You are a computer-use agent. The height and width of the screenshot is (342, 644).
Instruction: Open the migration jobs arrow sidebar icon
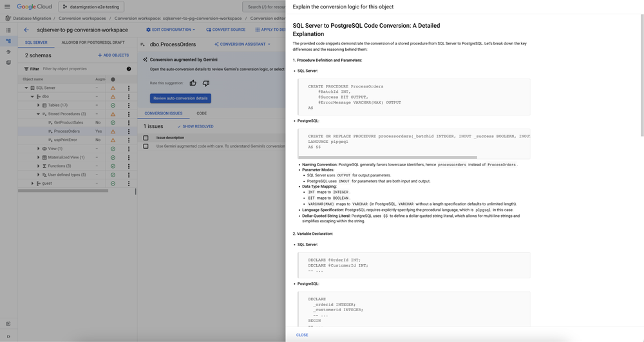pyautogui.click(x=8, y=52)
